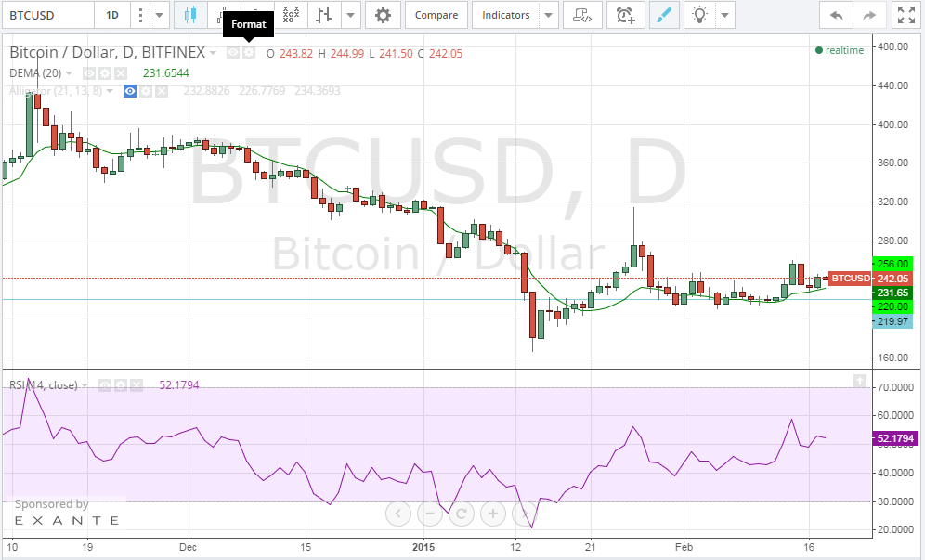Open the chart properties gear icon
Image resolution: width=925 pixels, height=560 pixels.
pyautogui.click(x=383, y=15)
